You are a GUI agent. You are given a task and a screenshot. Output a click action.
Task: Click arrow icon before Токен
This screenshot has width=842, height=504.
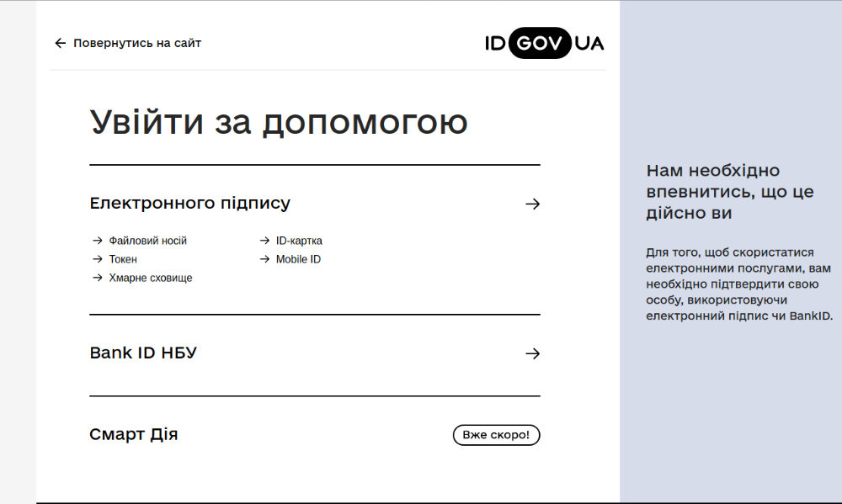97,258
